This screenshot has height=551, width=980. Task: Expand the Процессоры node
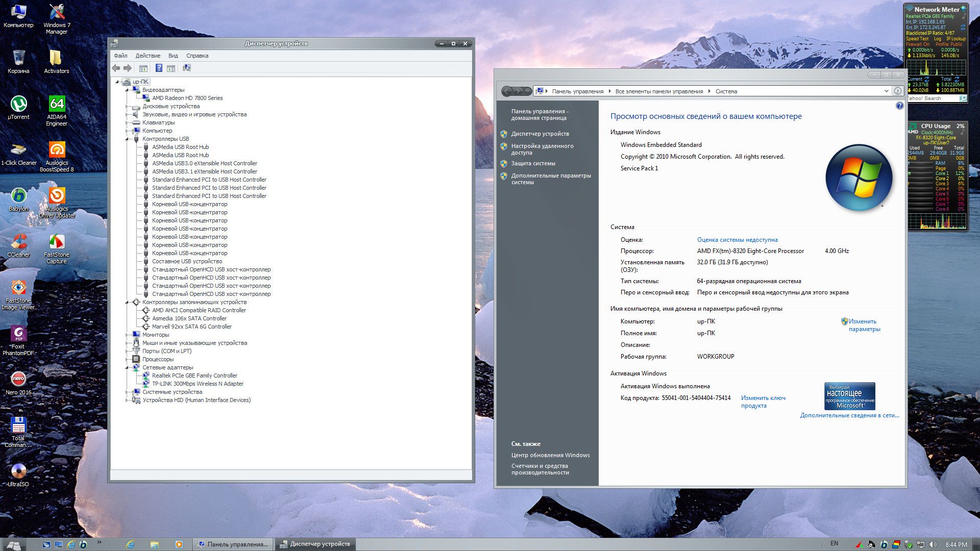click(x=127, y=359)
